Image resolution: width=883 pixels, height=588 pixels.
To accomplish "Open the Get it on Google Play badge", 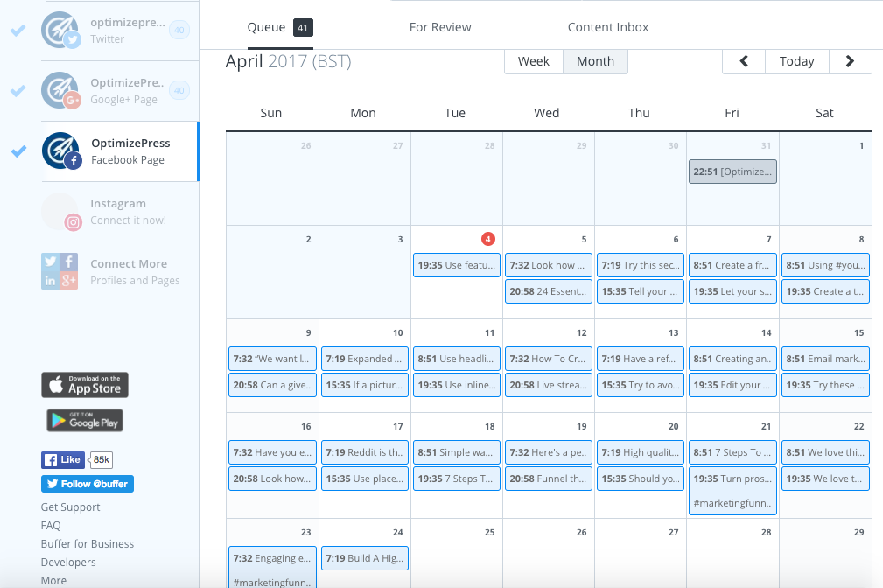I will (85, 420).
